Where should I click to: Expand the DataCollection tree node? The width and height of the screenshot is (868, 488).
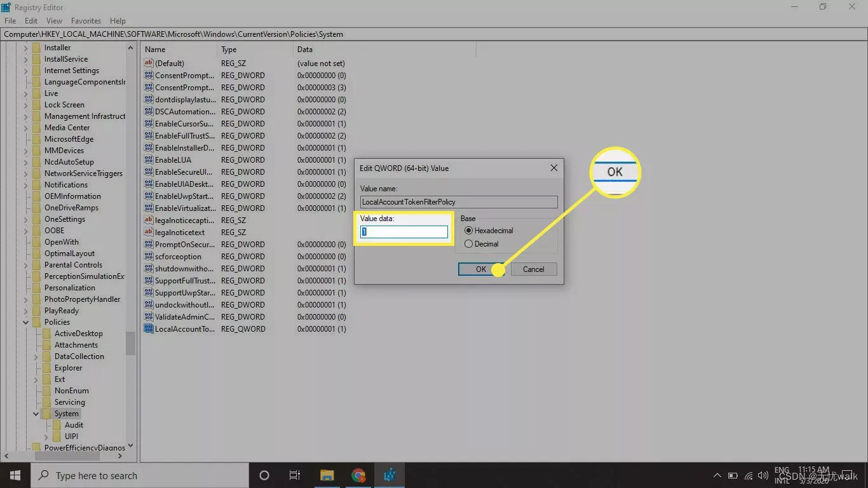36,356
